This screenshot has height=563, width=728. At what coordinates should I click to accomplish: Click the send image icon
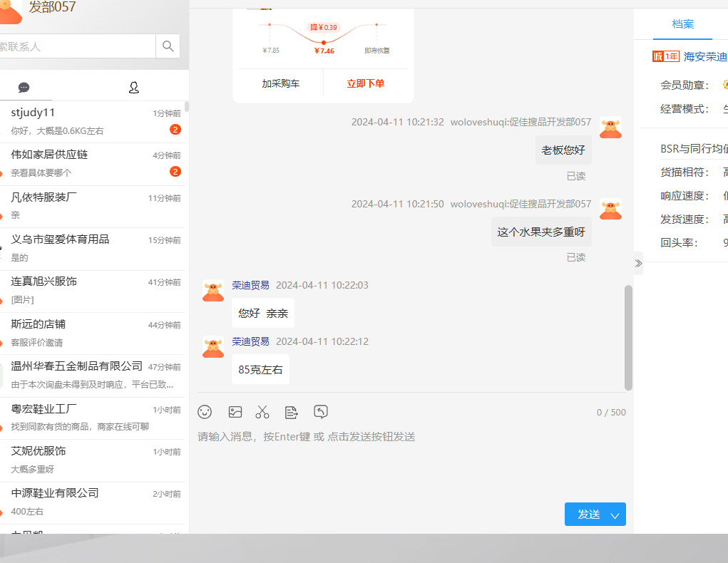tap(235, 412)
